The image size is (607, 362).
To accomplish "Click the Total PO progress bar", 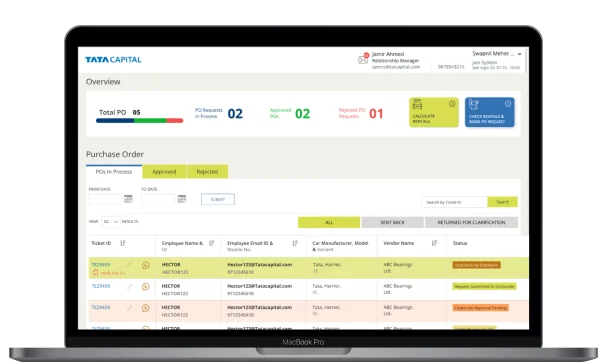I will pyautogui.click(x=139, y=121).
